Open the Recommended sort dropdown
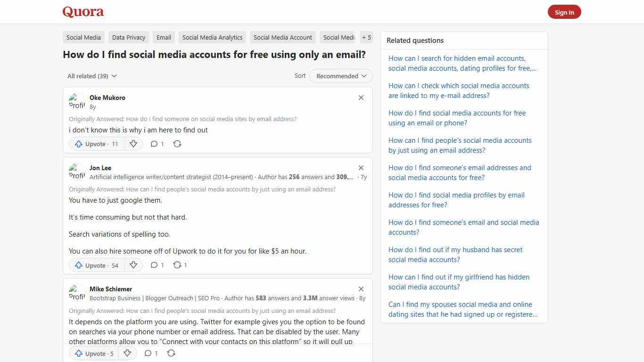The image size is (644, 362). [340, 76]
